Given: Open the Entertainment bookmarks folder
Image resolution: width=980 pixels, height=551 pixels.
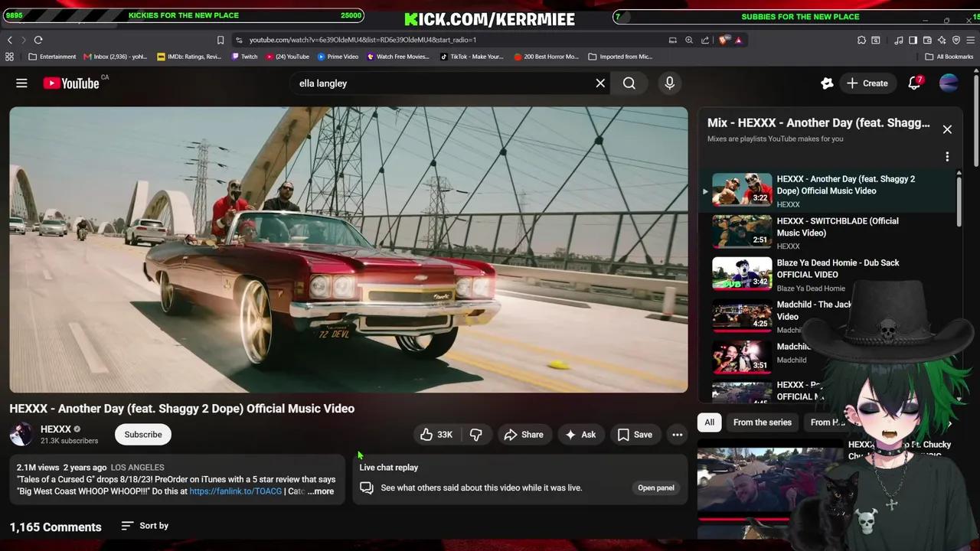Looking at the screenshot, I should pyautogui.click(x=52, y=57).
